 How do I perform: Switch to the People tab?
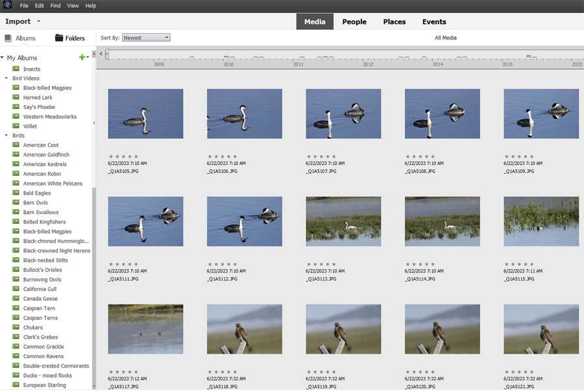coord(354,21)
